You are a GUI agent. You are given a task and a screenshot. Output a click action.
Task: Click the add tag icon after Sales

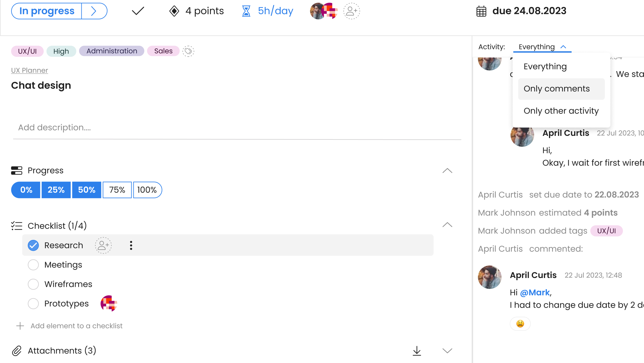pyautogui.click(x=188, y=51)
